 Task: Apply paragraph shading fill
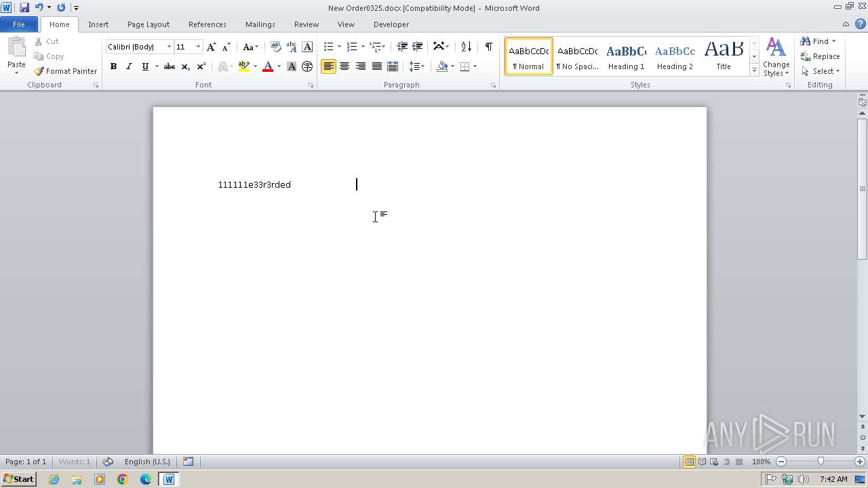(x=442, y=66)
